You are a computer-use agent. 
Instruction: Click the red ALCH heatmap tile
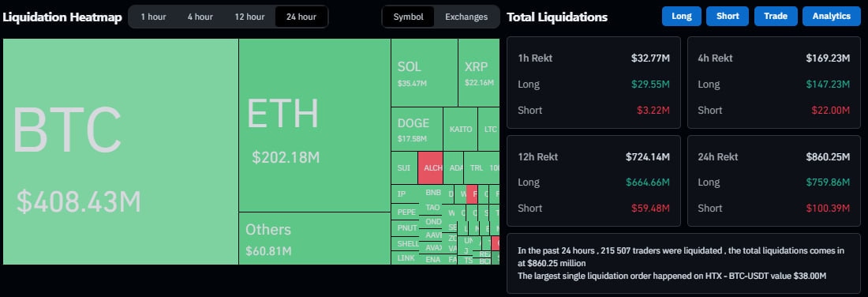430,167
